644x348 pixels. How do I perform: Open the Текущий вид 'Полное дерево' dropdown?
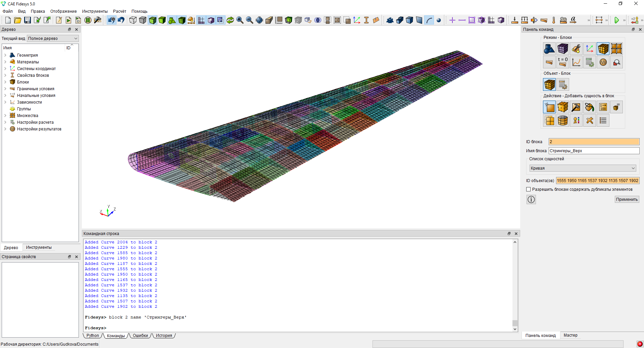(53, 39)
